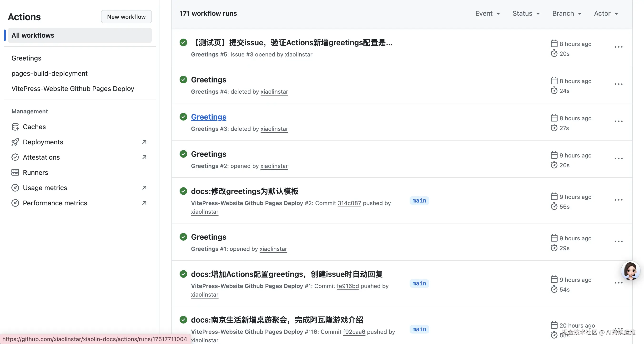Viewport: 644px width, 344px height.
Task: Click the green success check on Greetings #4
Action: pyautogui.click(x=183, y=80)
